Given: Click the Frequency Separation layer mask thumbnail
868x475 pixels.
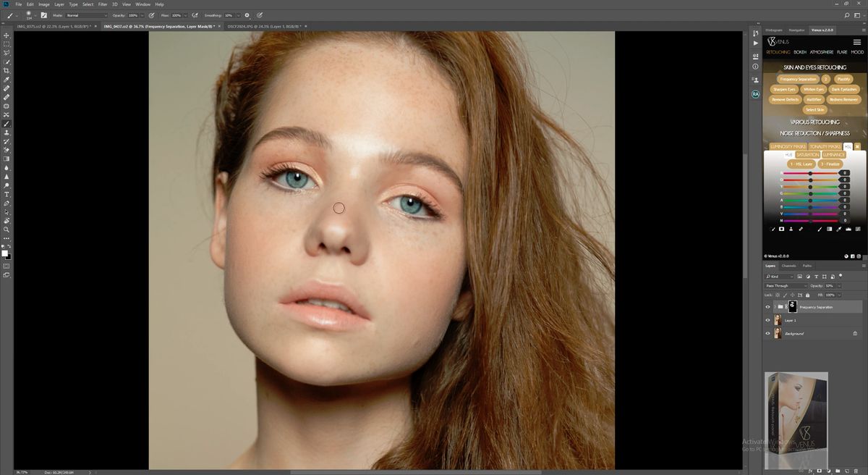Looking at the screenshot, I should coord(793,306).
